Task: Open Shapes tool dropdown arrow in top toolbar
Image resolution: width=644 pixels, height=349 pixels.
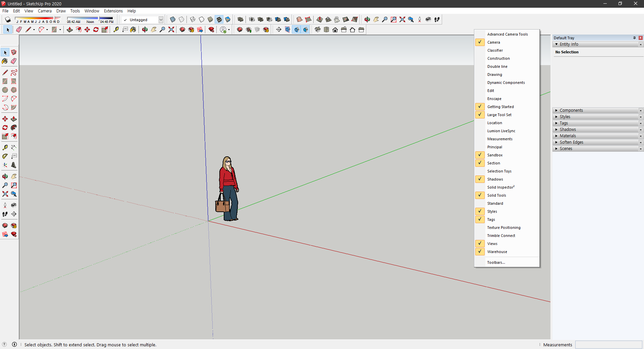Action: coord(60,30)
